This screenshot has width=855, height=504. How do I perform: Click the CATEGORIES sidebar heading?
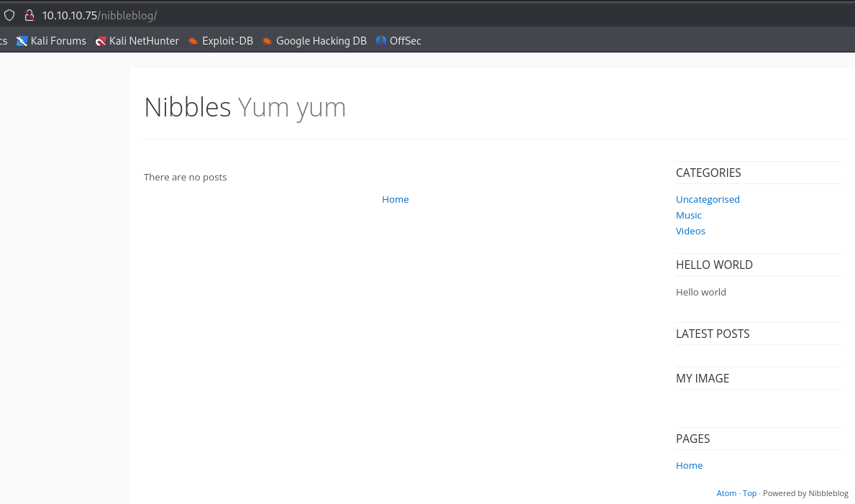pyautogui.click(x=708, y=173)
